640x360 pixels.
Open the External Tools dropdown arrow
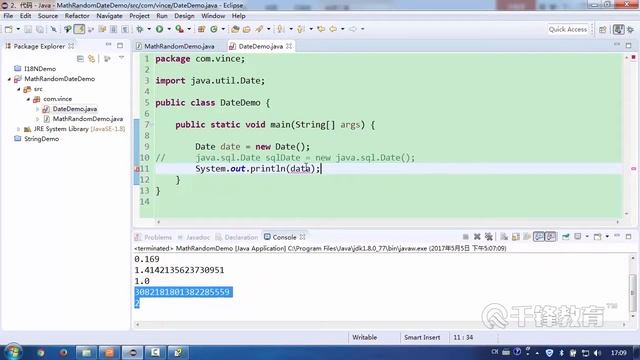[189, 29]
